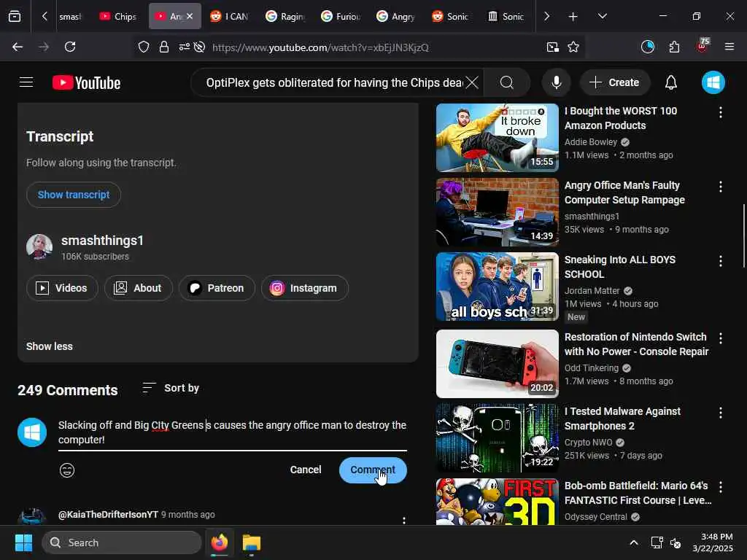Open the extension icon with 75 badge

click(x=703, y=46)
